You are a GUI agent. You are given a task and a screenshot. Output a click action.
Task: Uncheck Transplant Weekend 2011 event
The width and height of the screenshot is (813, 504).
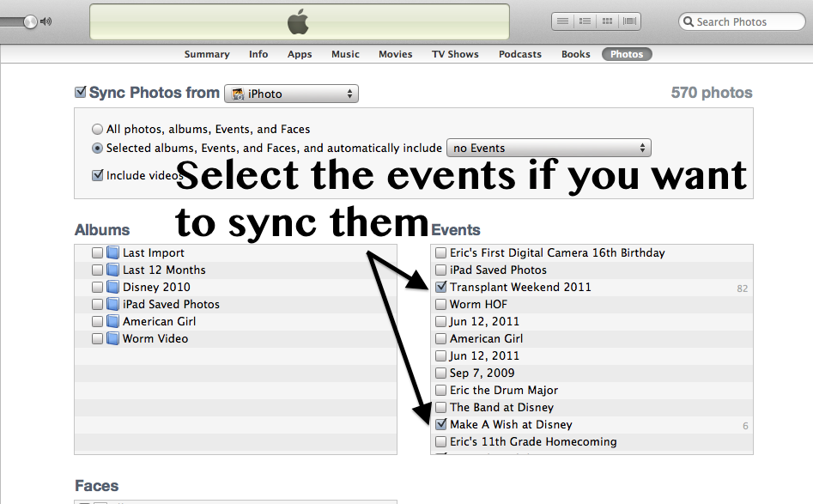[440, 286]
